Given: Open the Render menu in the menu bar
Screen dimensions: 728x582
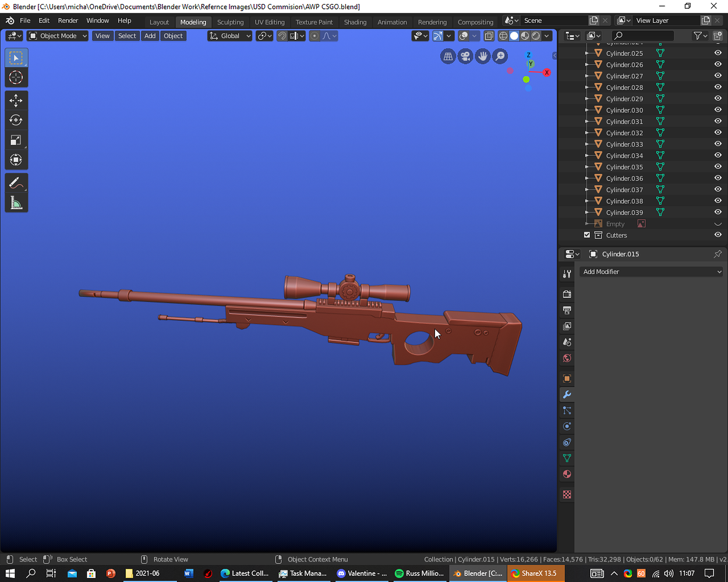Looking at the screenshot, I should click(68, 20).
